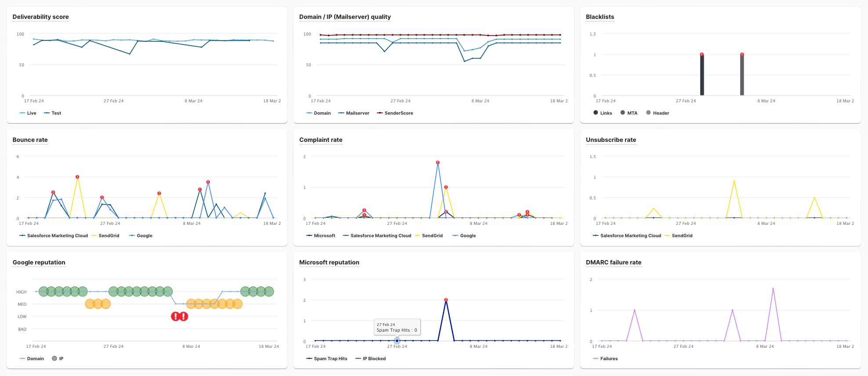Click the Bounce rate heading
The width and height of the screenshot is (868, 376).
[30, 140]
